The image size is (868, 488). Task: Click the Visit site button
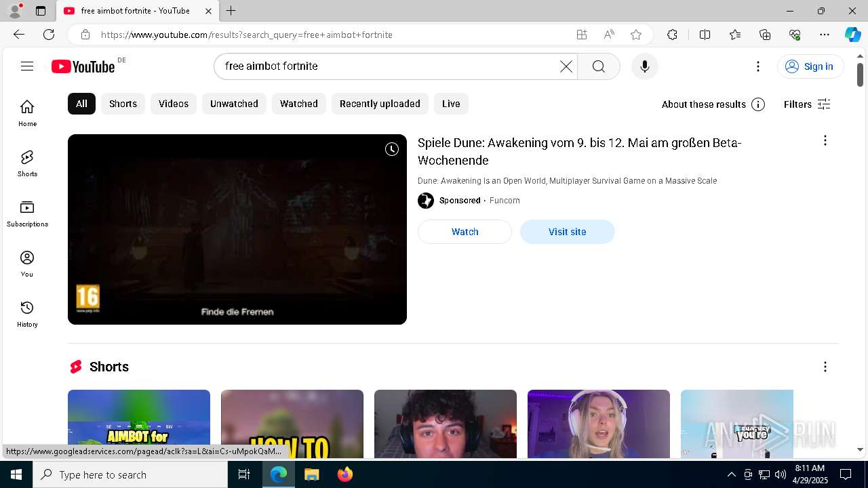pyautogui.click(x=567, y=232)
